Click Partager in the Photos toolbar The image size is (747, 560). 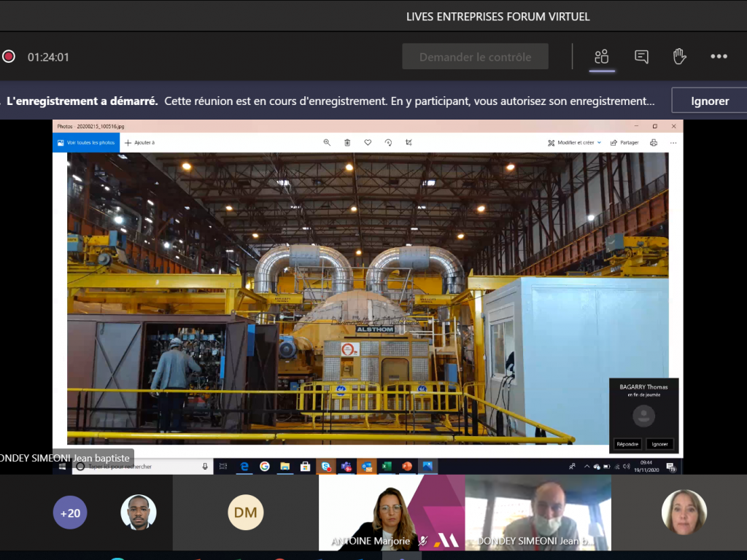click(x=624, y=143)
